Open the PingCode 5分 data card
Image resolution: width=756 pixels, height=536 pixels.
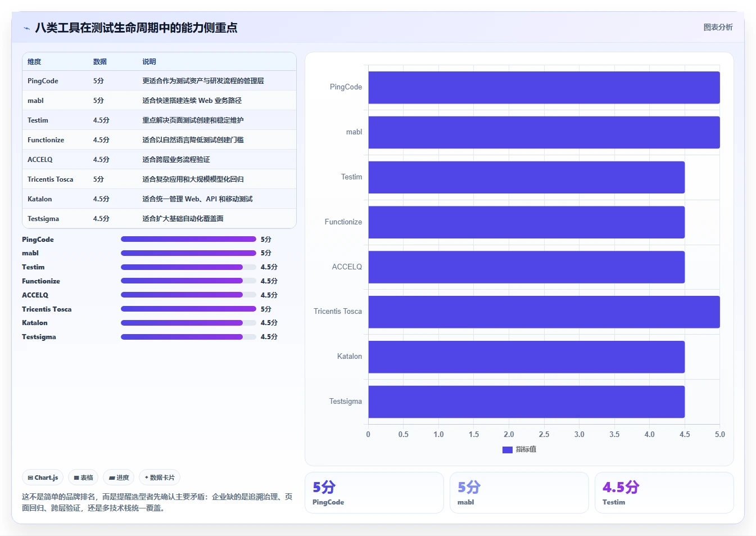[374, 493]
